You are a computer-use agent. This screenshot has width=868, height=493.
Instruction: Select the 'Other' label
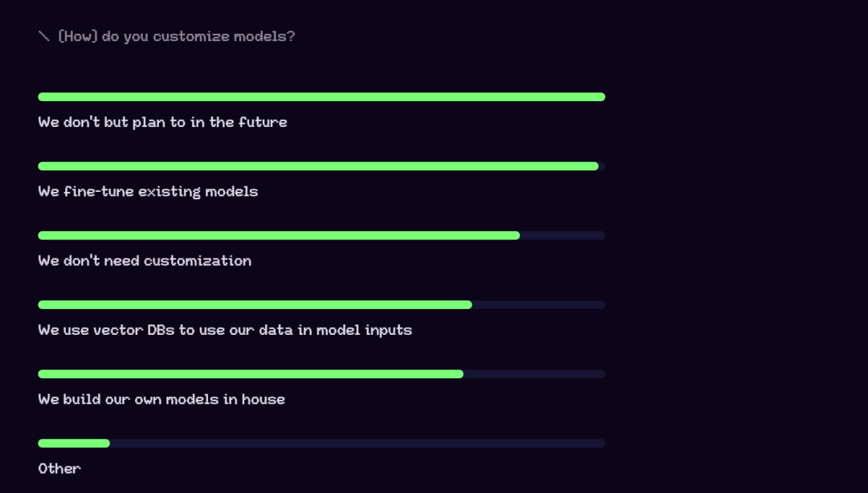click(x=59, y=469)
